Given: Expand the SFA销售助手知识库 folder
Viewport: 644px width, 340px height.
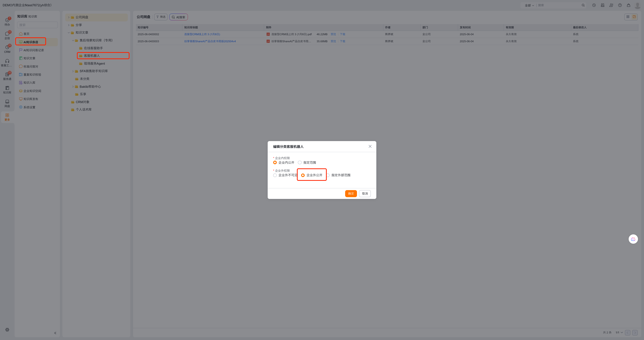Looking at the screenshot, I should [x=73, y=71].
